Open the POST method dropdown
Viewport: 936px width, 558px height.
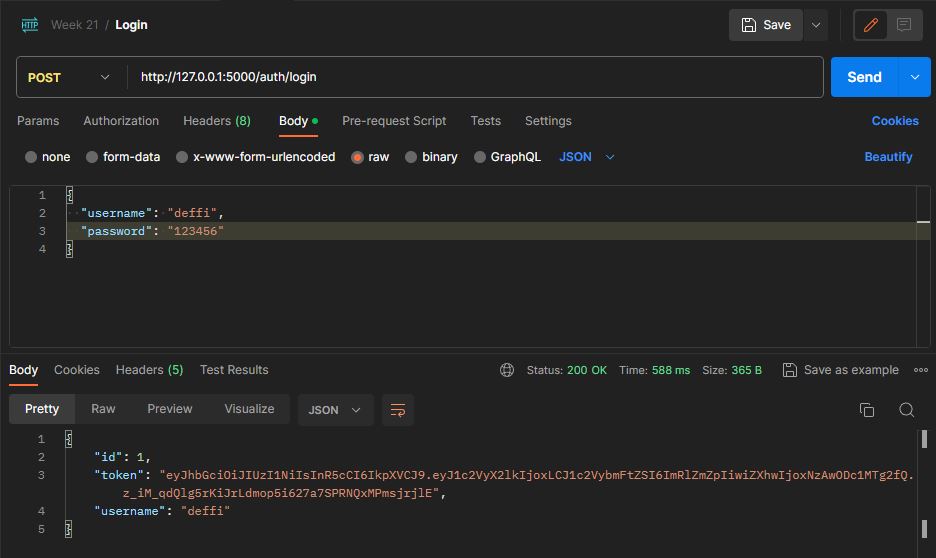69,77
